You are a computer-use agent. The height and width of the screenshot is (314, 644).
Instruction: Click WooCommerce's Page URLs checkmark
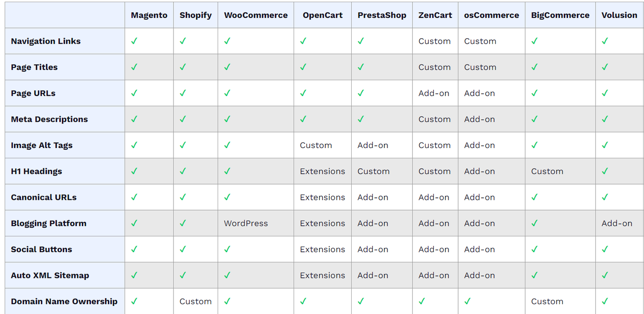tap(227, 93)
